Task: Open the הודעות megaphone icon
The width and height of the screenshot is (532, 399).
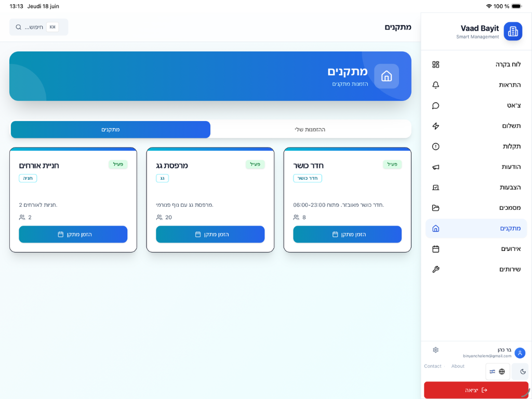Action: pos(436,167)
